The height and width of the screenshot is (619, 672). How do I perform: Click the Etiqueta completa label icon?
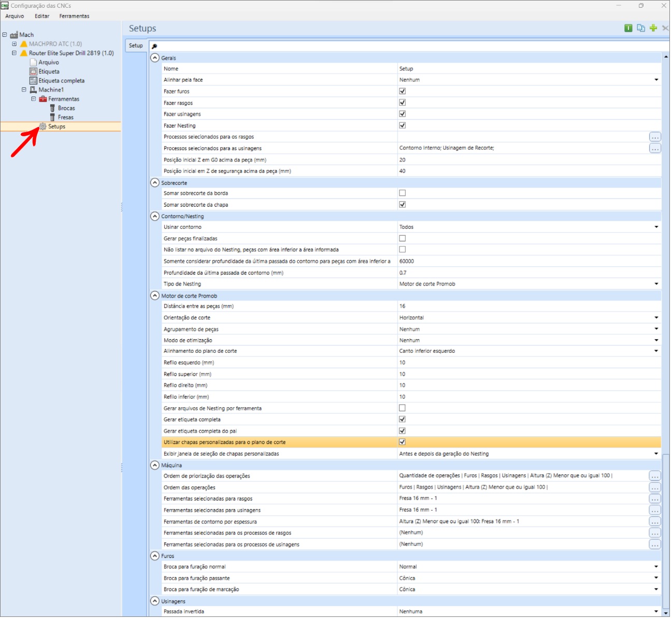(34, 81)
